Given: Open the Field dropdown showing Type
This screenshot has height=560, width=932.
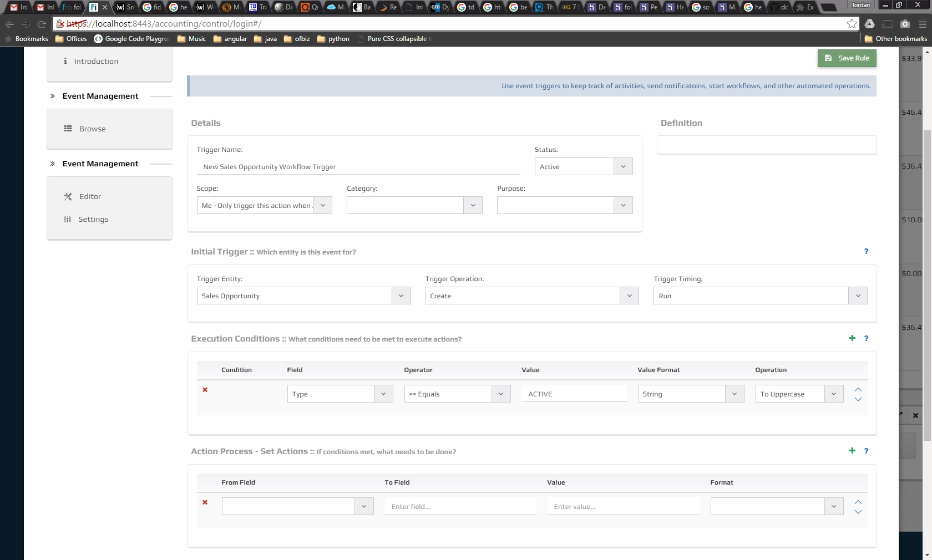Looking at the screenshot, I should [340, 394].
